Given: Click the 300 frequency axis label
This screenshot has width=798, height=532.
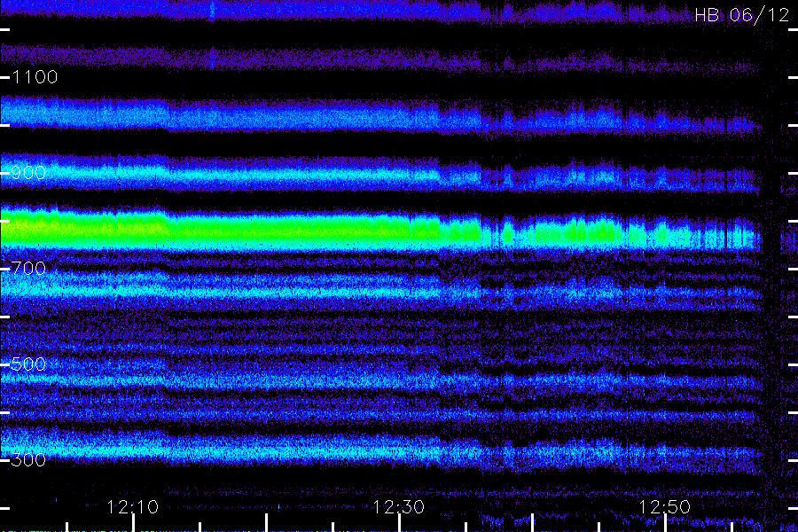Looking at the screenshot, I should click(29, 460).
